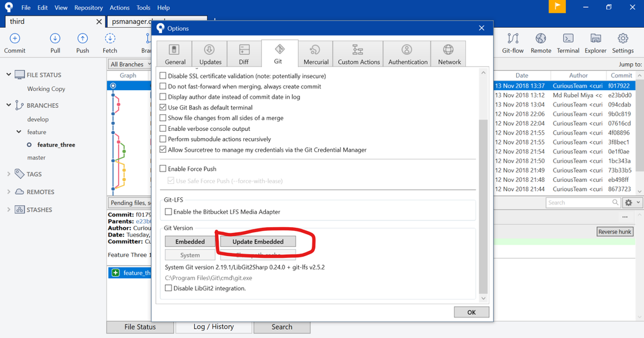This screenshot has height=338, width=644.
Task: Switch to Log / History bottom tab
Action: [x=214, y=327]
